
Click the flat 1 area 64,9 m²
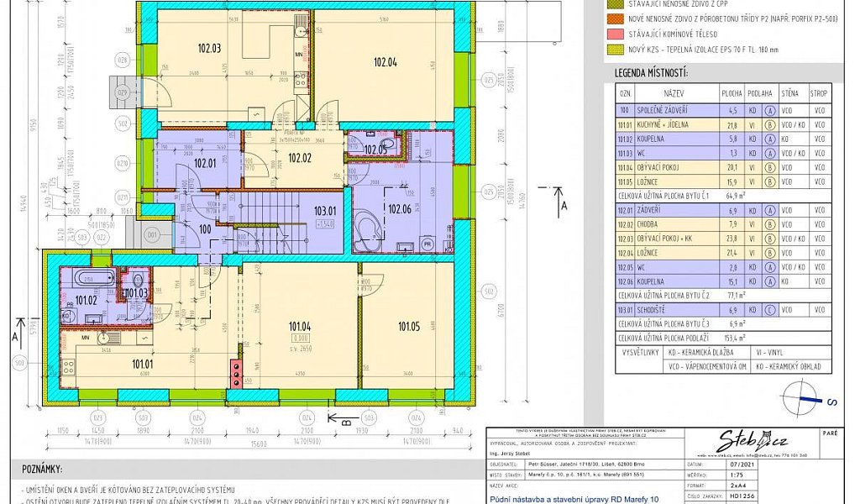pyautogui.click(x=737, y=195)
